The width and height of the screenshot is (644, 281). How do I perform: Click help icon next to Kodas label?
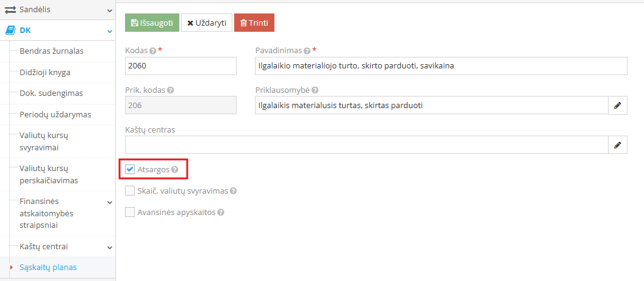click(153, 51)
